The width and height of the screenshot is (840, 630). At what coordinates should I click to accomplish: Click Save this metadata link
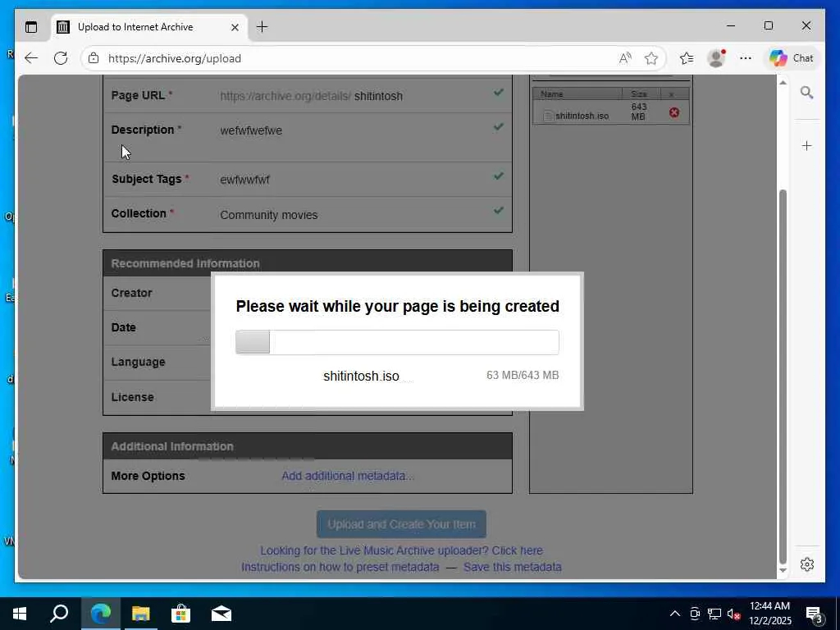(512, 567)
